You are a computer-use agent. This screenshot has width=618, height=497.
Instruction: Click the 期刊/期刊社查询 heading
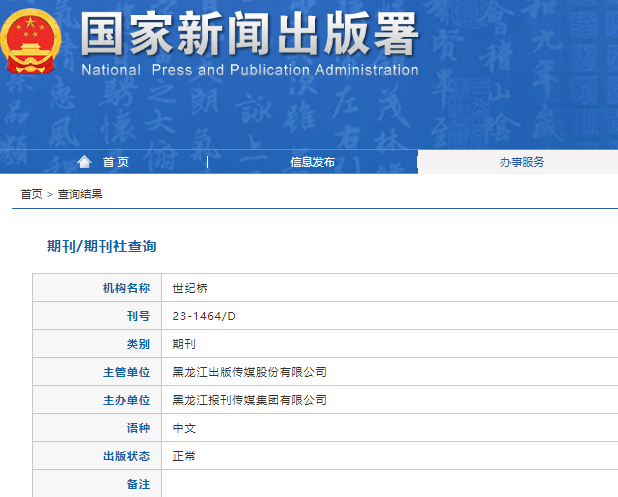point(102,246)
